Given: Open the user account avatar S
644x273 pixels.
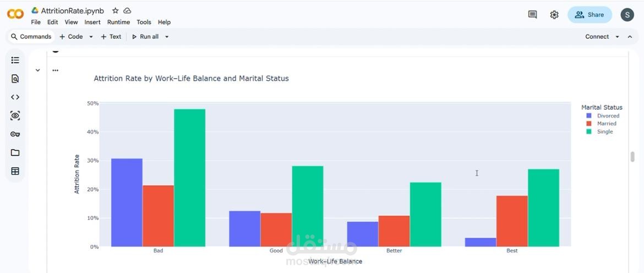Looking at the screenshot, I should click(627, 15).
